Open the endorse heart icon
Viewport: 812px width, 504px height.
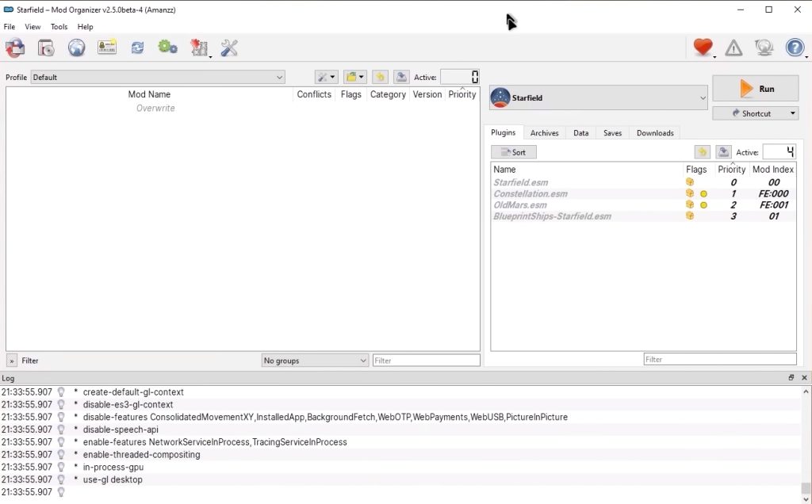(x=701, y=48)
